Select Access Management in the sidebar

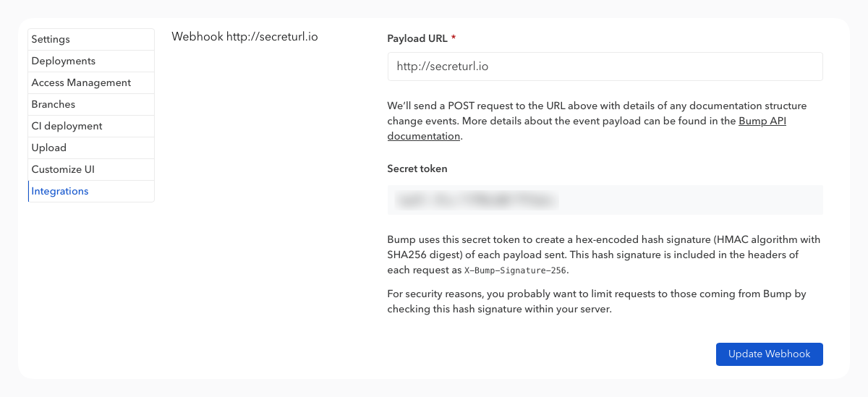click(81, 82)
